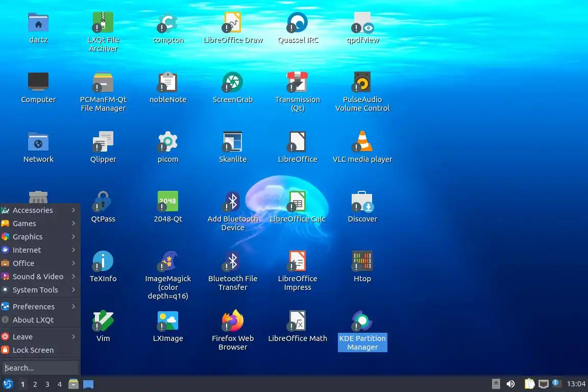
Task: Open the compton desktop shortcut
Action: point(168,22)
